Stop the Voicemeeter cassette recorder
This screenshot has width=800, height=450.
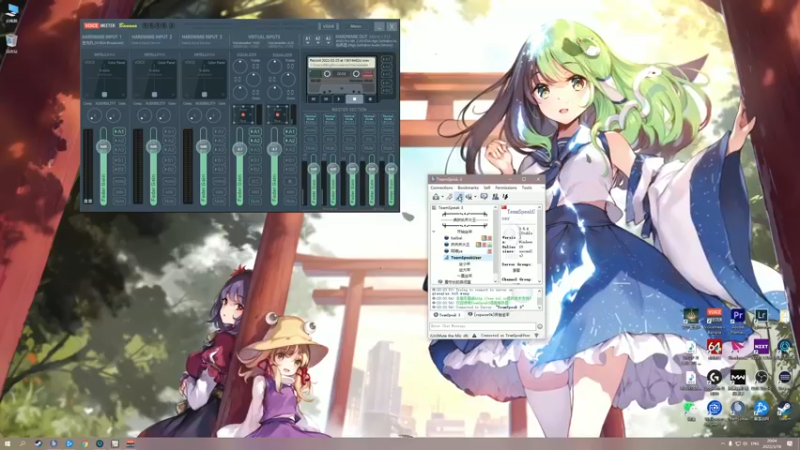point(355,99)
